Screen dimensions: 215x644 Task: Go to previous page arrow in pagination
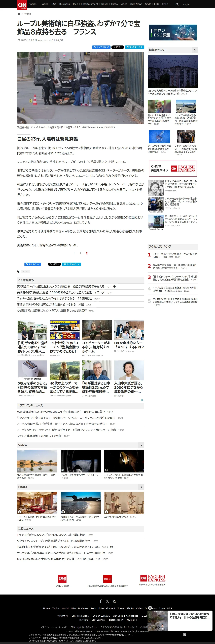point(74,253)
